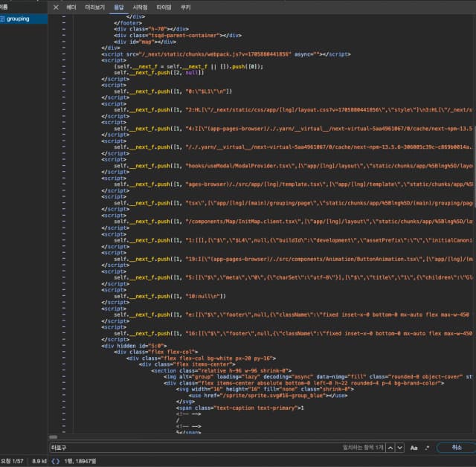Select the grouping request row
This screenshot has height=467, width=476.
point(24,19)
